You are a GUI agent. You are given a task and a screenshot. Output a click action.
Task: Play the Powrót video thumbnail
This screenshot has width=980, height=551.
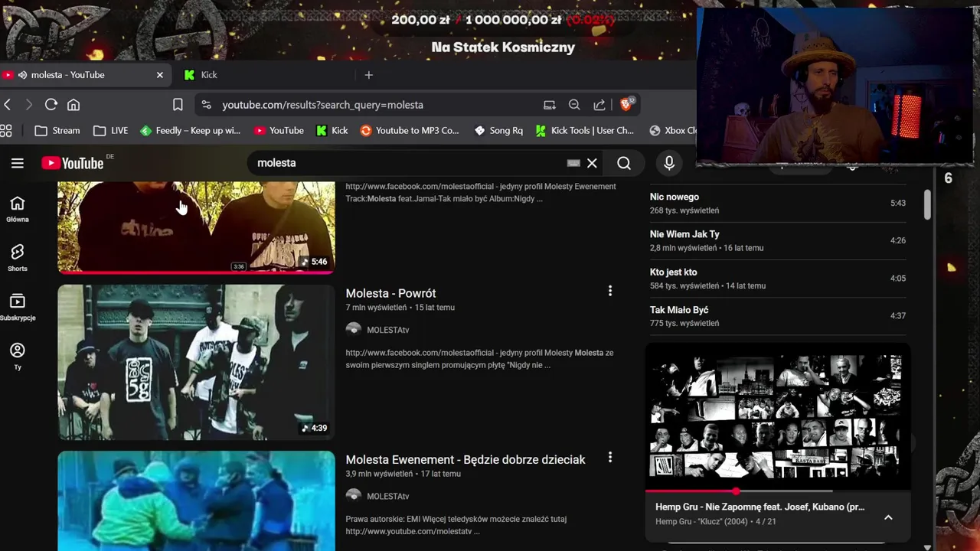coord(196,362)
